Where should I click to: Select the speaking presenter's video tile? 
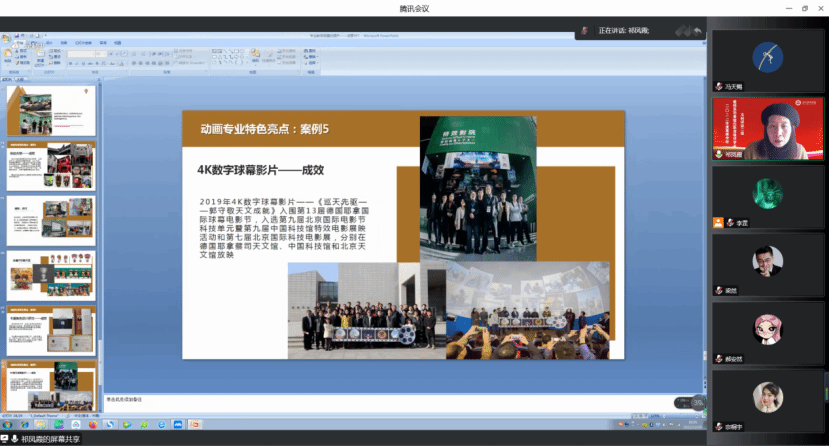click(767, 128)
